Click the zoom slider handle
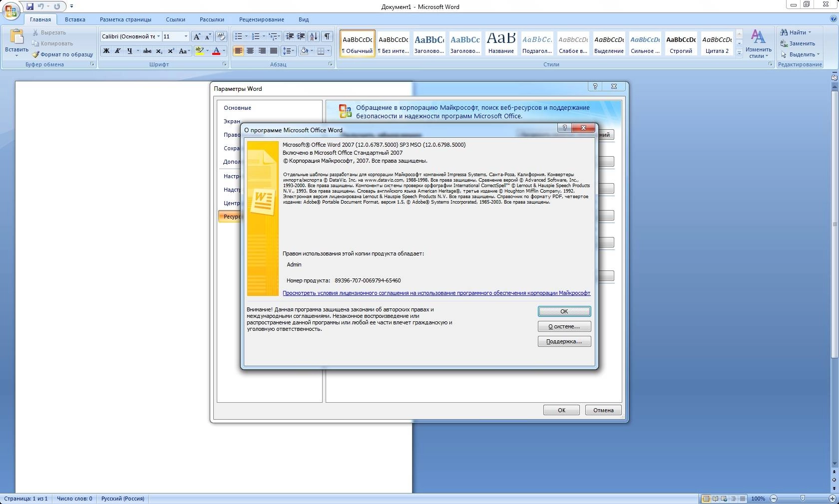This screenshot has height=504, width=839. pos(803,499)
